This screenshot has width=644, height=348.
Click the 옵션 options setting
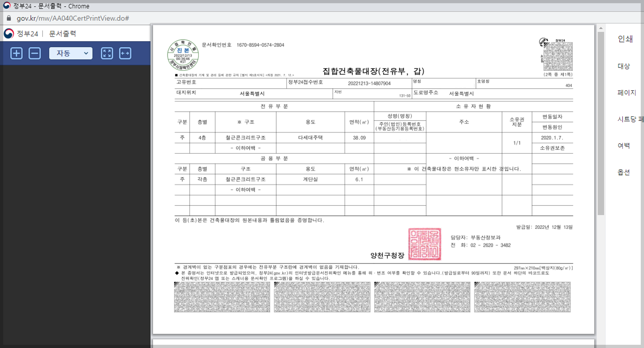[x=624, y=172]
